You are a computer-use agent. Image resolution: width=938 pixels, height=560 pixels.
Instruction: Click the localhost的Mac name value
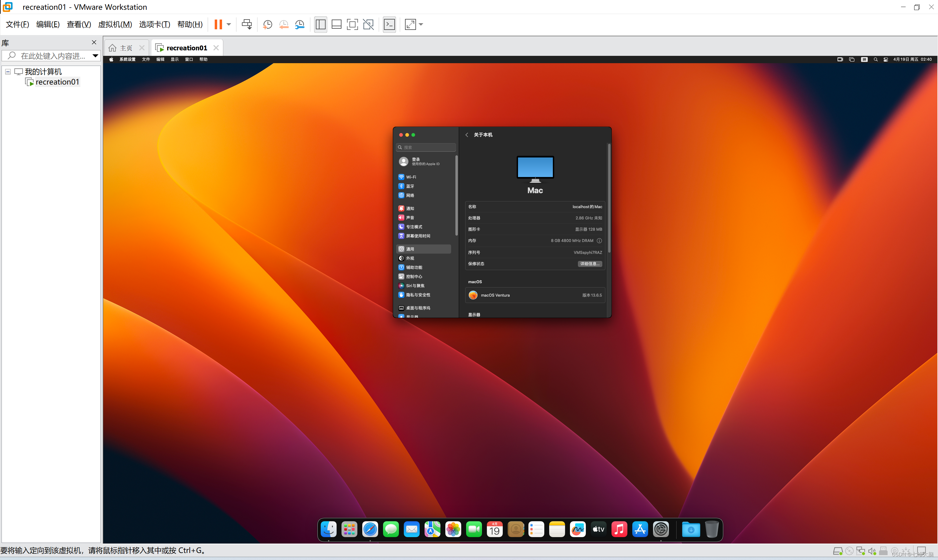point(587,207)
